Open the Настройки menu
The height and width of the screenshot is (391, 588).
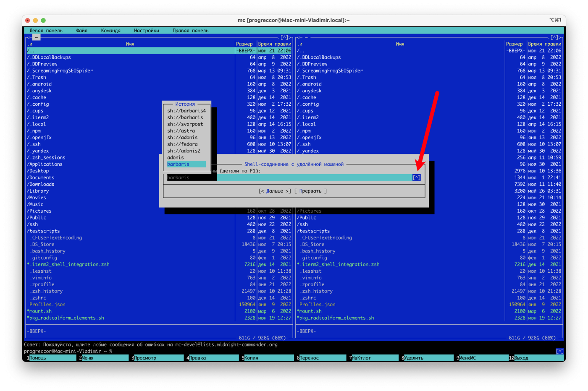click(x=146, y=31)
